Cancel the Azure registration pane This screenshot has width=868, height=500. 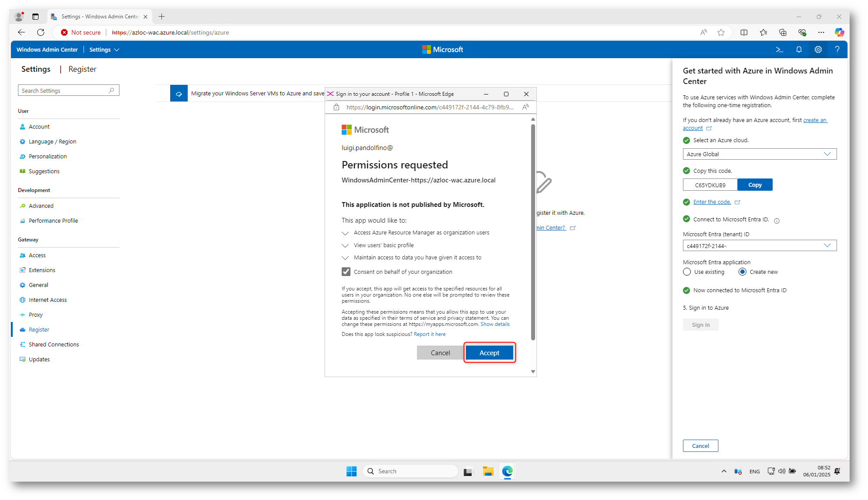700,446
